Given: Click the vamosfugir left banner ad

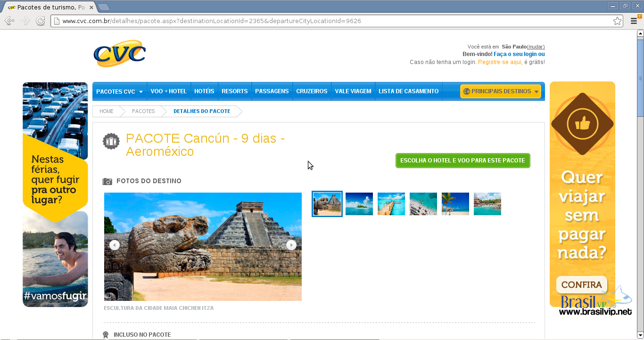Looking at the screenshot, I should coord(55,194).
